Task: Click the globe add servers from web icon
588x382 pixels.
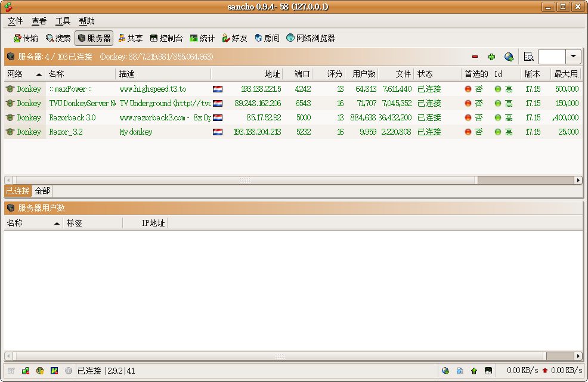Action: click(509, 57)
